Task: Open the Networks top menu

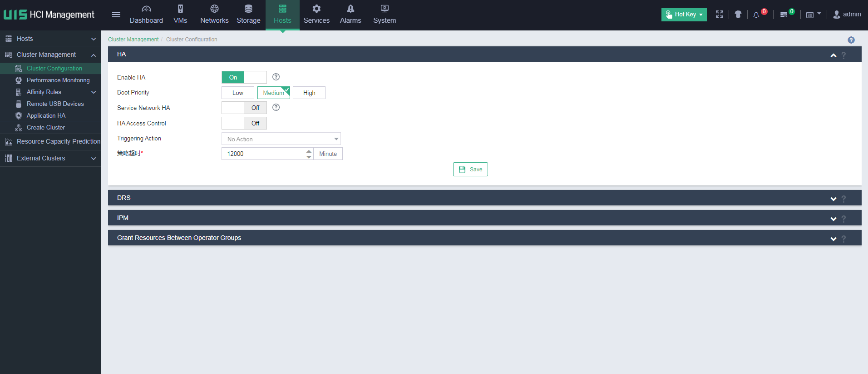Action: pos(214,15)
